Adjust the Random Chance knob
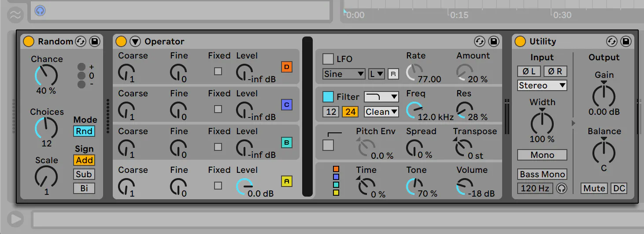This screenshot has height=234, width=644. tap(46, 75)
